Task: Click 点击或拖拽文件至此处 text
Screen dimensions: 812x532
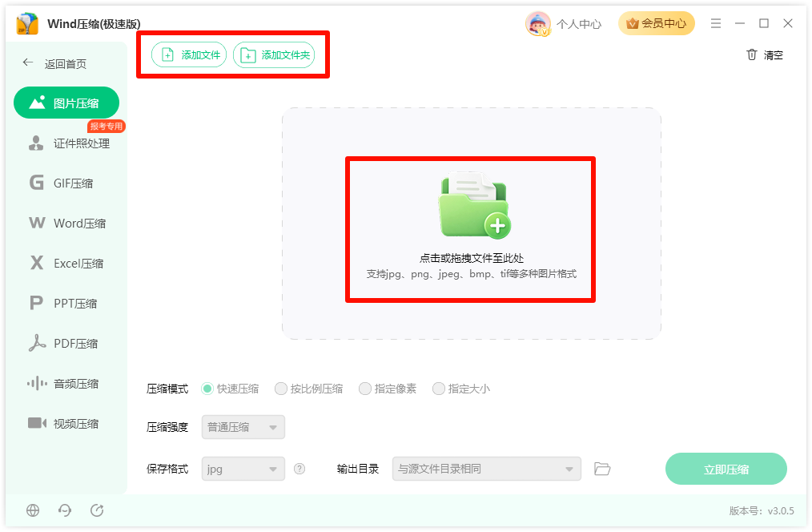Action: coord(471,258)
